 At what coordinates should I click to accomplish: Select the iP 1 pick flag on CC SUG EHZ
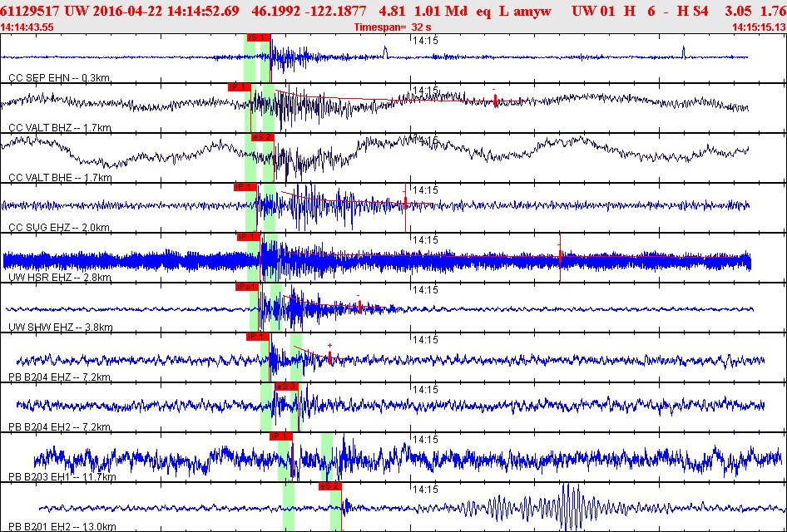[x=245, y=187]
